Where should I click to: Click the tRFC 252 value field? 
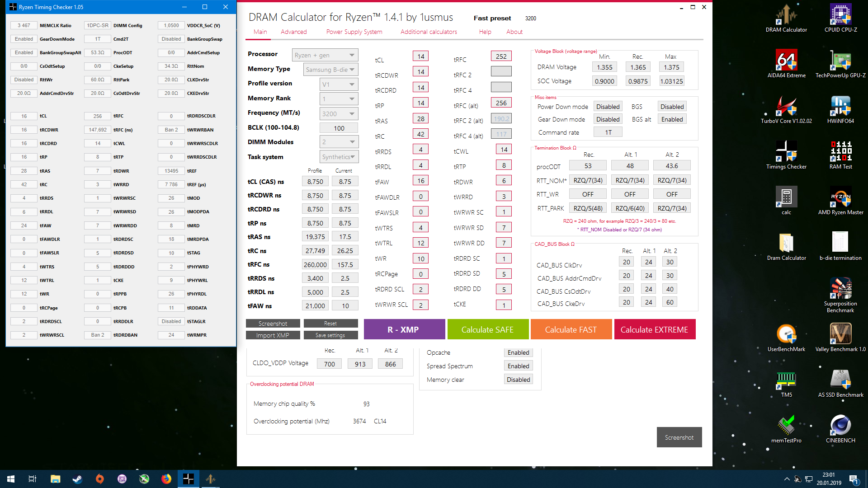[501, 56]
